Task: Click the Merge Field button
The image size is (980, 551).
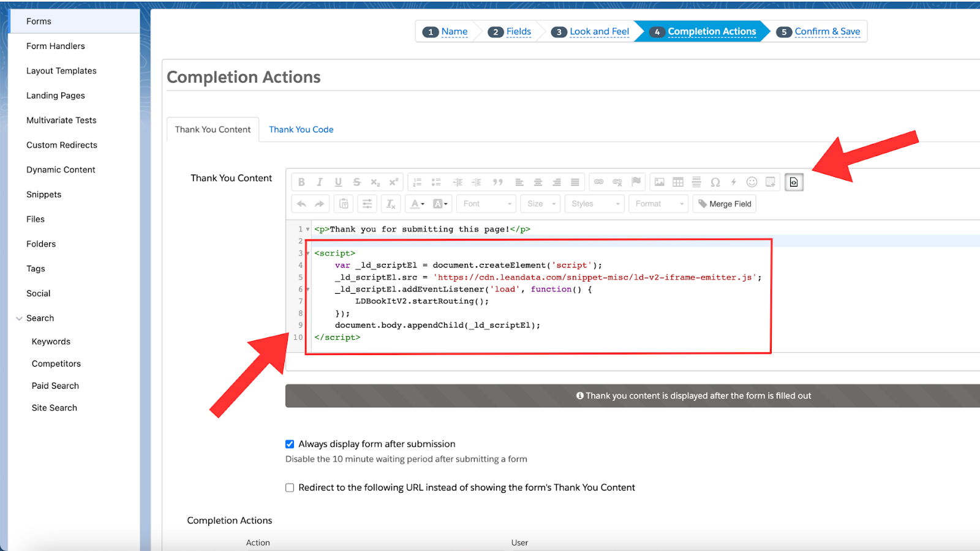Action: pyautogui.click(x=725, y=204)
